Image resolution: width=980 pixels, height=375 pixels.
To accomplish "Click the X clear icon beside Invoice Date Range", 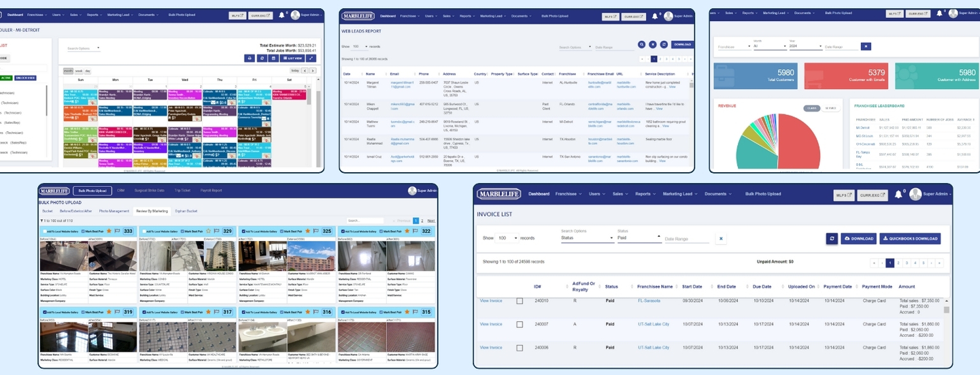I will (x=721, y=239).
